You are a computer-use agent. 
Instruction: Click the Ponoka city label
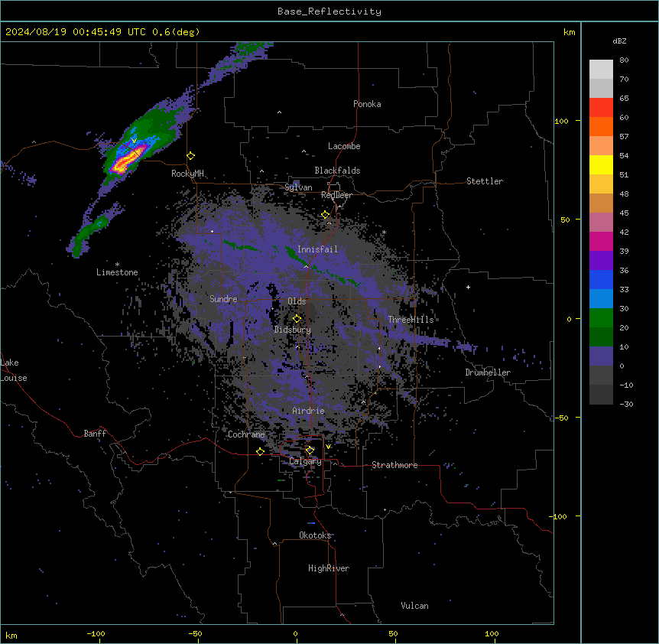coord(367,104)
